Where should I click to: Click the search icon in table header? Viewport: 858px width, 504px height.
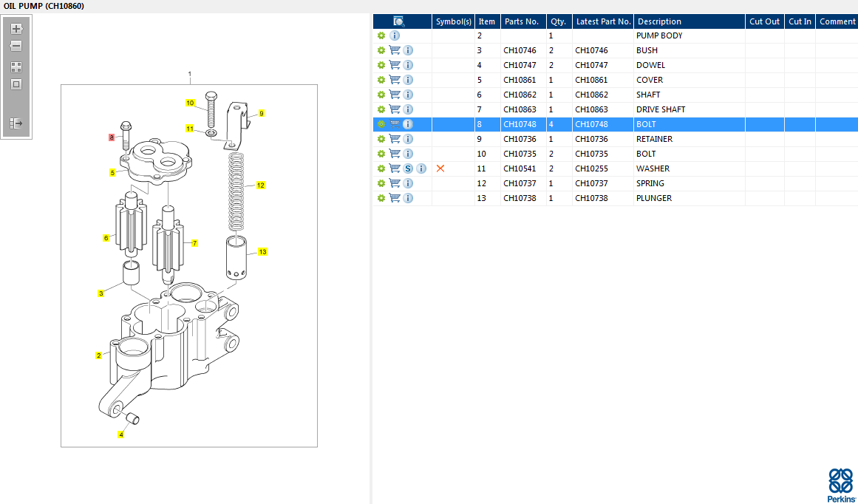tap(399, 21)
